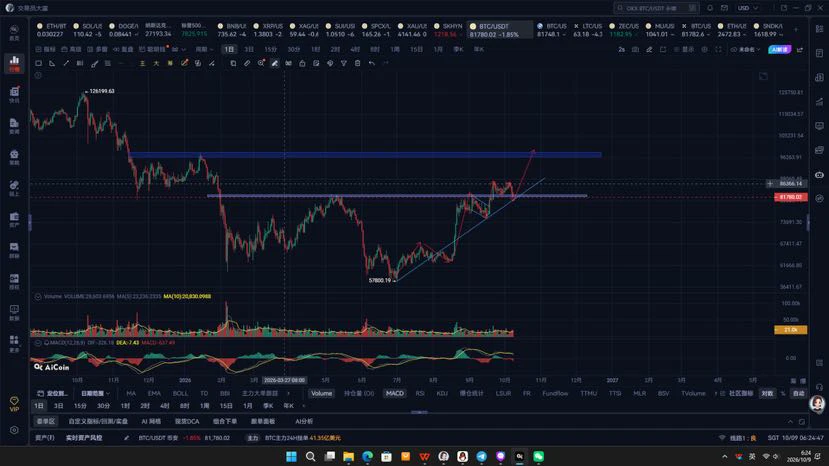Viewport: 829px width, 466px height.
Task: Open the 未命名 template dropdown
Action: click(745, 49)
